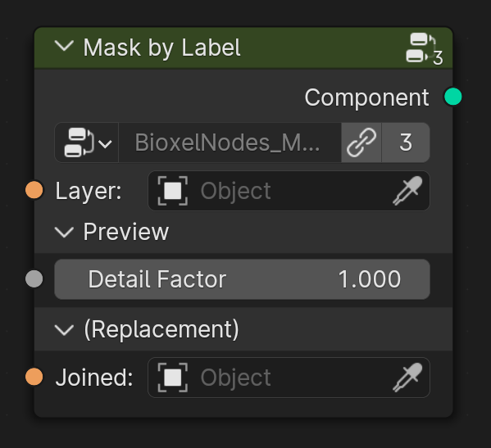Image resolution: width=491 pixels, height=448 pixels.
Task: Pick Joined object with eyedropper
Action: click(x=407, y=378)
